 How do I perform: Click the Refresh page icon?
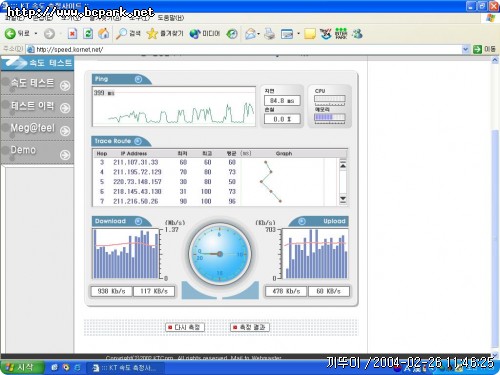[x=88, y=33]
